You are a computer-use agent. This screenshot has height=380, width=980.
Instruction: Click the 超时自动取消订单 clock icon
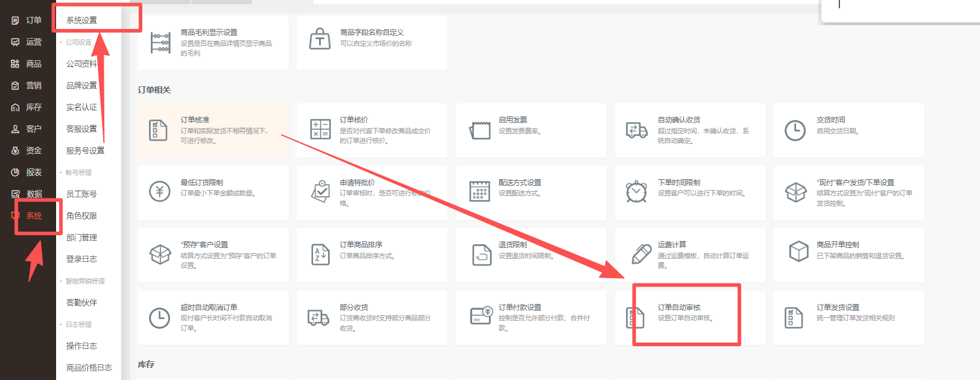(159, 318)
